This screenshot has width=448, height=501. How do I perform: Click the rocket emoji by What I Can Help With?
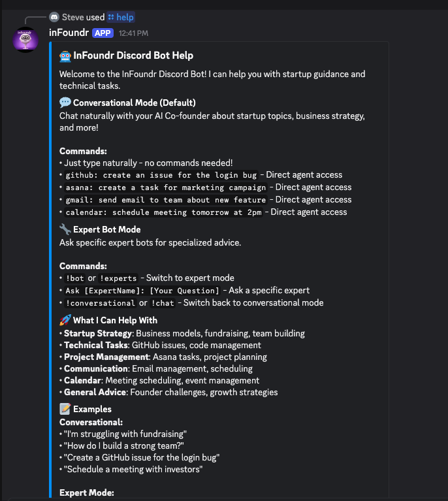(65, 320)
